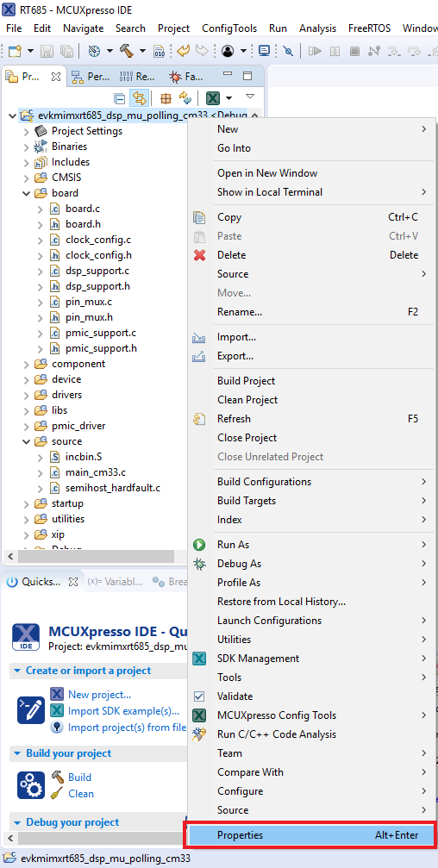Open the SDK Management submenu
The width and height of the screenshot is (438, 868).
(x=311, y=659)
